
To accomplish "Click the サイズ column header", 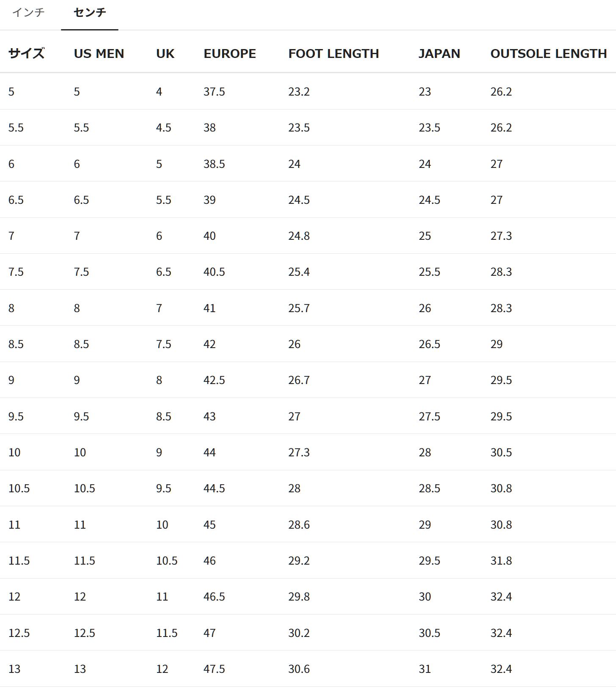I will (26, 54).
